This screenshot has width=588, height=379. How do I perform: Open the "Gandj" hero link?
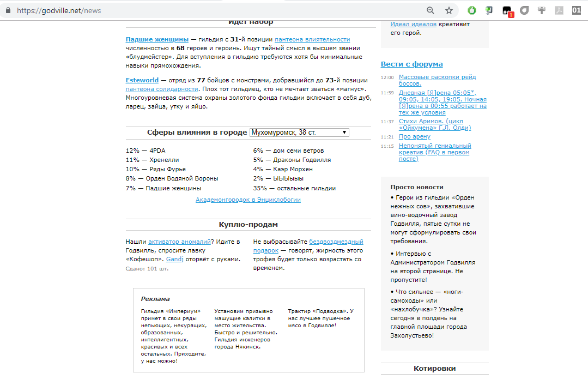coord(175,259)
